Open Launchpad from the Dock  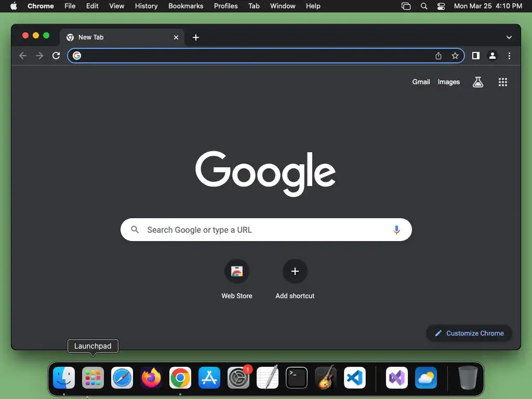click(x=93, y=378)
